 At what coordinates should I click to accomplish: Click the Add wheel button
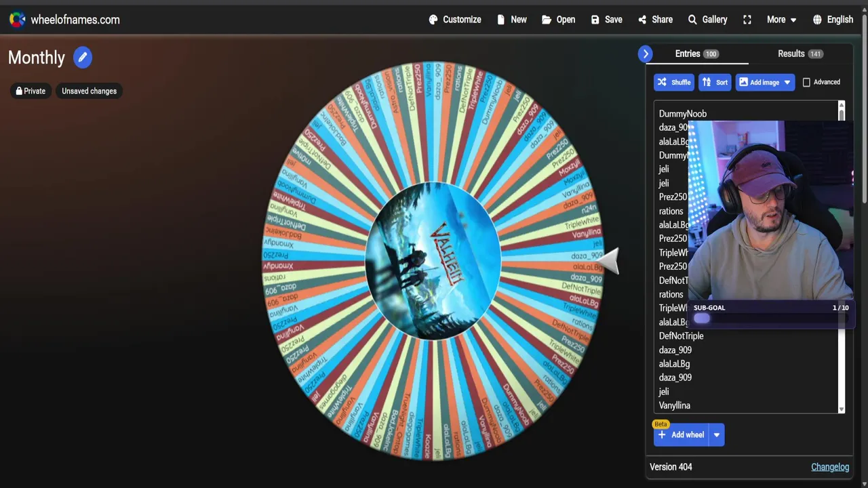(681, 434)
